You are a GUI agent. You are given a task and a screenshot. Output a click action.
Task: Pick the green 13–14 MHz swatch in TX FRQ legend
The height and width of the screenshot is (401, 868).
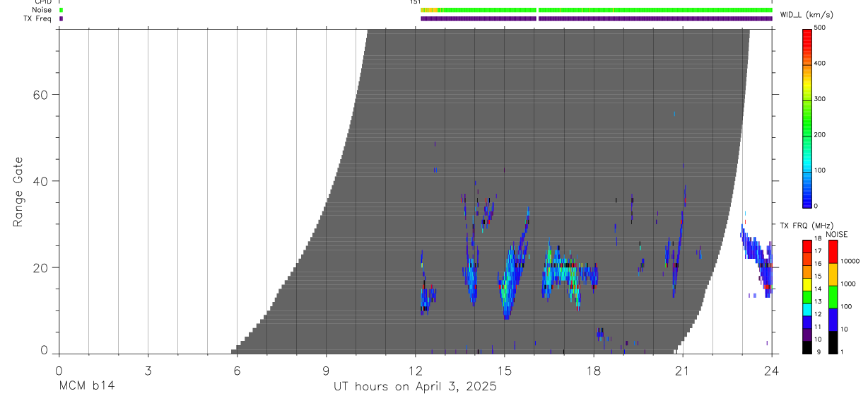(x=807, y=296)
